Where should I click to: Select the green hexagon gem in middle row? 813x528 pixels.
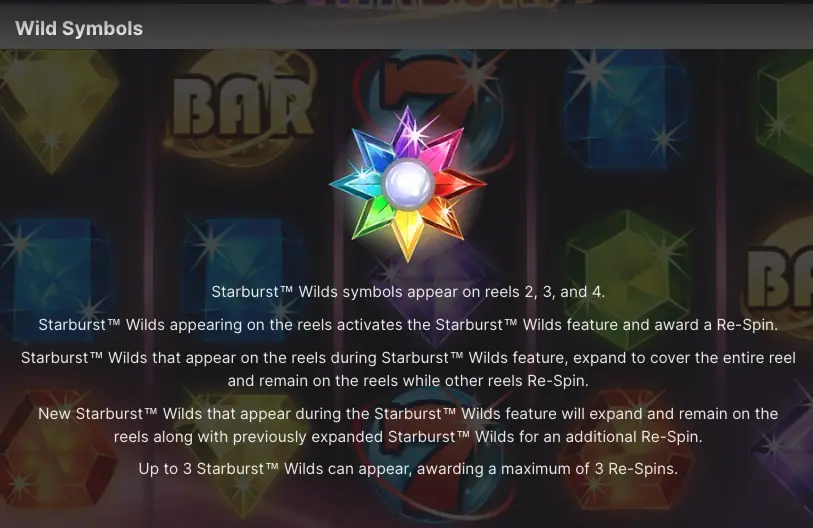point(628,276)
